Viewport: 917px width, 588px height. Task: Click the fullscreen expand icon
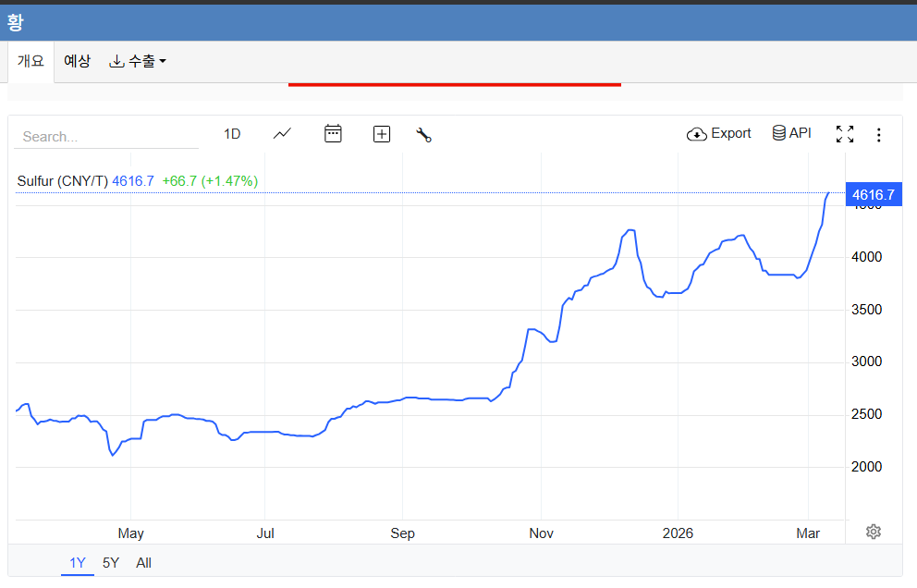point(844,134)
